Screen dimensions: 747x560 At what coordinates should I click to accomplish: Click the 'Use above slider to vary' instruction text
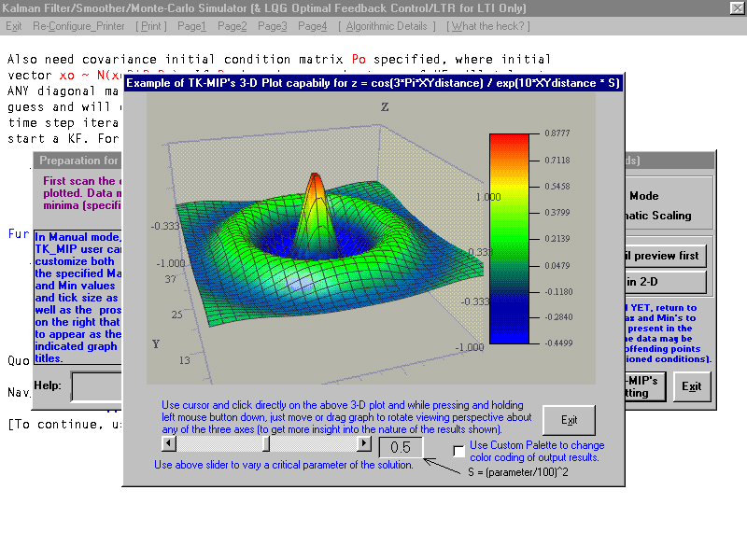click(x=284, y=465)
